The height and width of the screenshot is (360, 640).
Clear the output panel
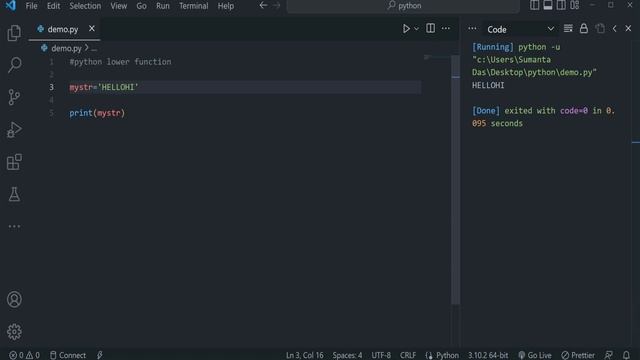(568, 29)
